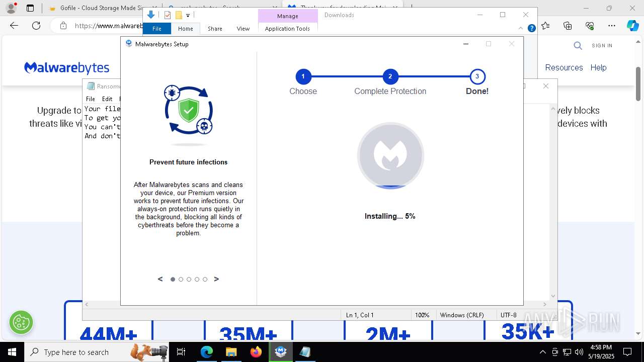Click SIGN IN on Malwarebytes site
The height and width of the screenshot is (362, 644).
click(602, 46)
